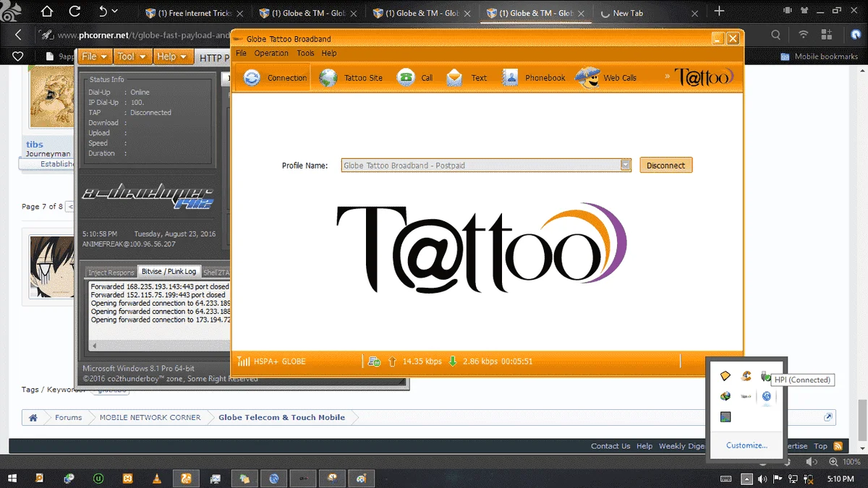Click the WiFi icon in browser toolbar

[803, 35]
